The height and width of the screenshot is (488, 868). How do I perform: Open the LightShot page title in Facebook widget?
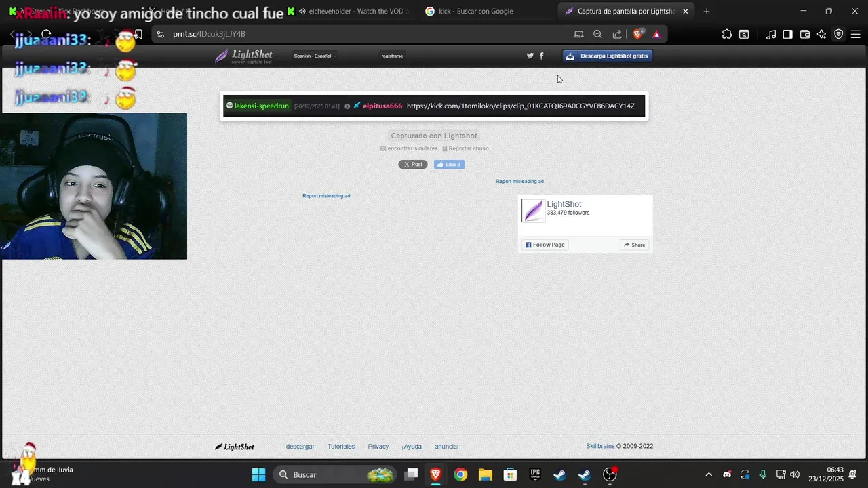click(x=564, y=204)
